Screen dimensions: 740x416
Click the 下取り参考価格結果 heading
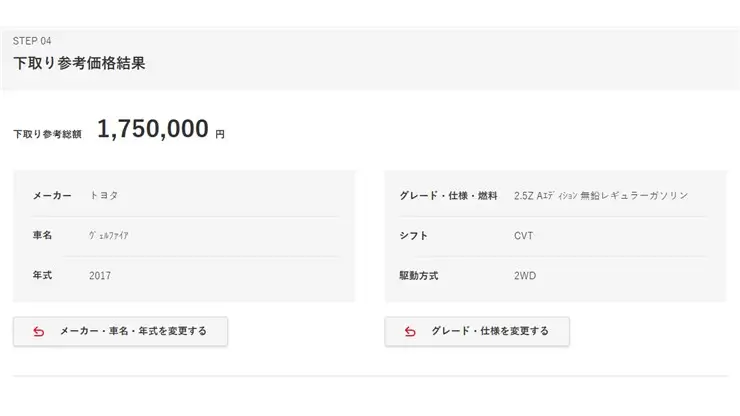[x=79, y=63]
